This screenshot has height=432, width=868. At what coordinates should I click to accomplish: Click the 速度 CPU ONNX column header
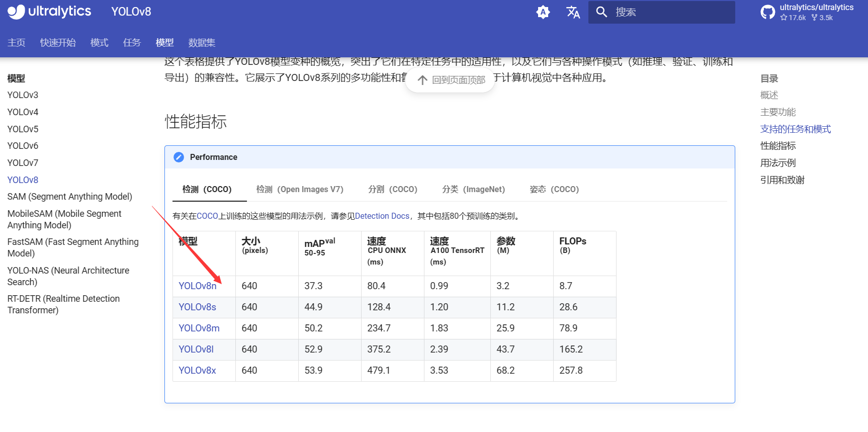tap(393, 253)
